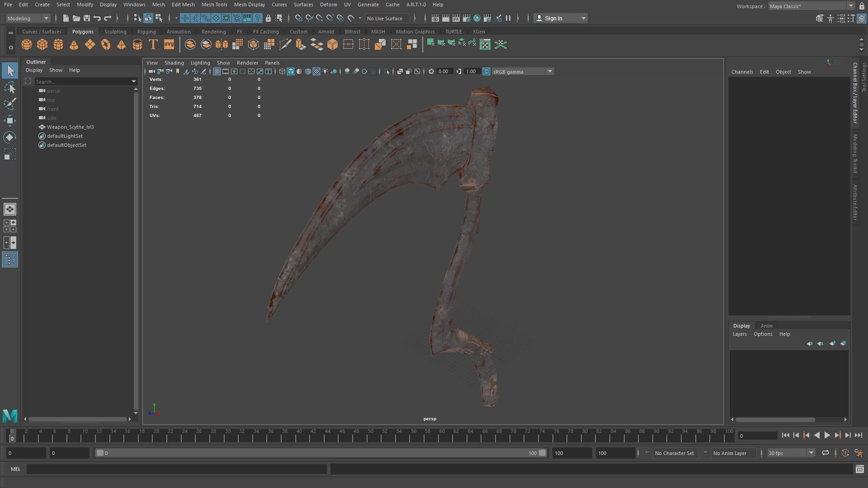Select Weapon_Scythe_lvl3 in the Outliner
This screenshot has width=868, height=488.
pyautogui.click(x=70, y=127)
